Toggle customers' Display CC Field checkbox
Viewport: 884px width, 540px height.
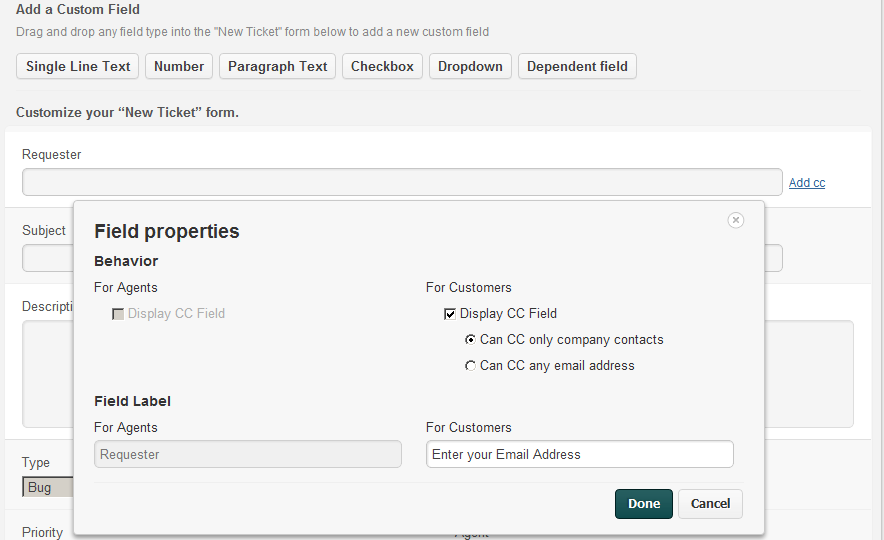(x=450, y=314)
